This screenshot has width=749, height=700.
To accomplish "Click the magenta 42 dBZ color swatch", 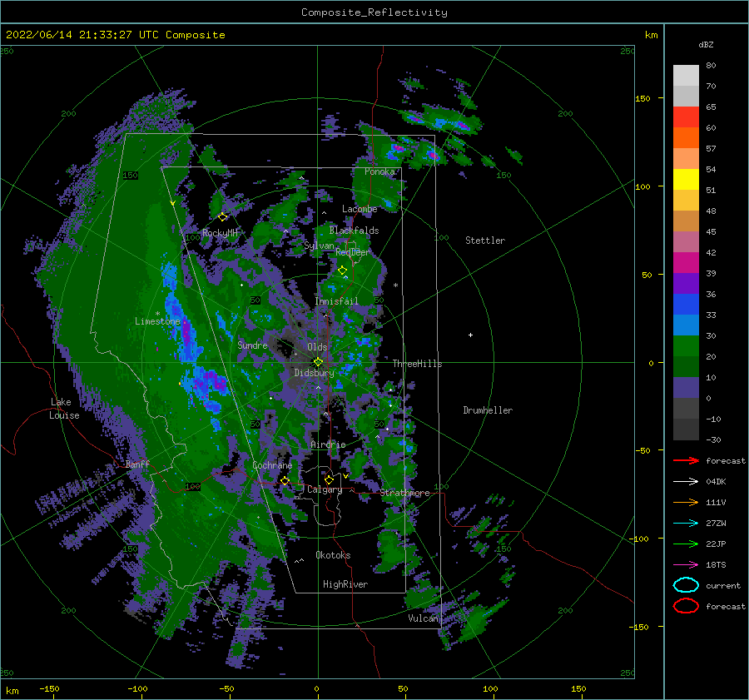I will point(686,262).
